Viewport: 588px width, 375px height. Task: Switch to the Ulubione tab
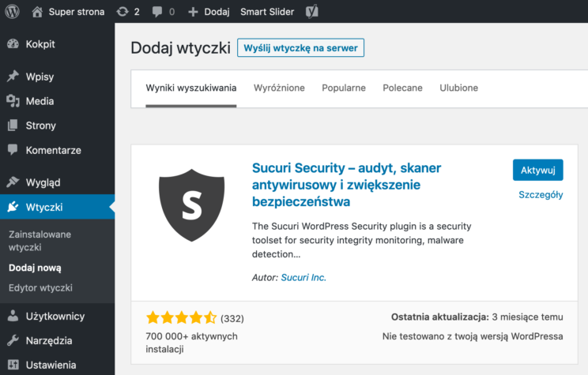pyautogui.click(x=458, y=88)
